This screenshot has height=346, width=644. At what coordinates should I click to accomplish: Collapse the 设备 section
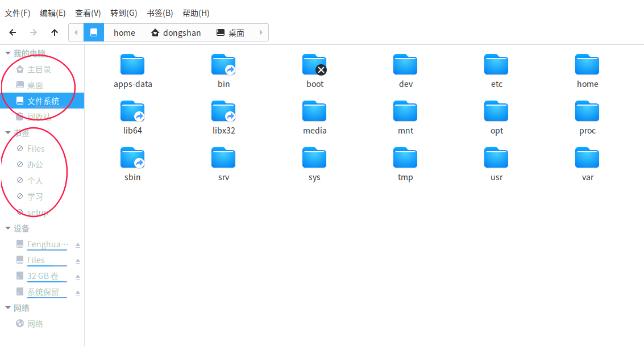click(8, 228)
